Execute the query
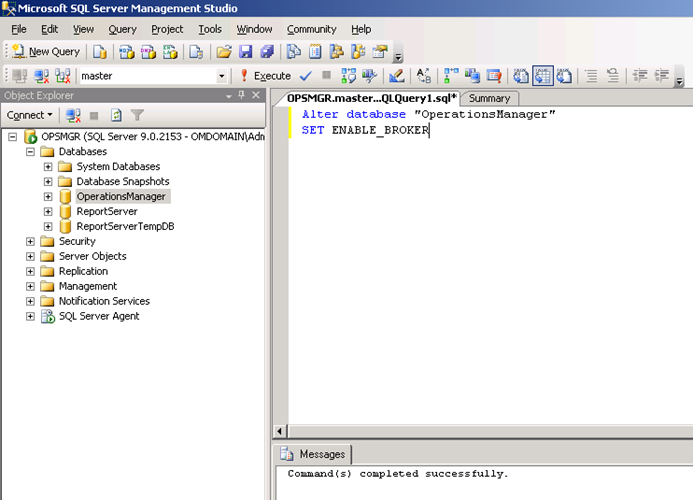693x500 pixels. (265, 76)
